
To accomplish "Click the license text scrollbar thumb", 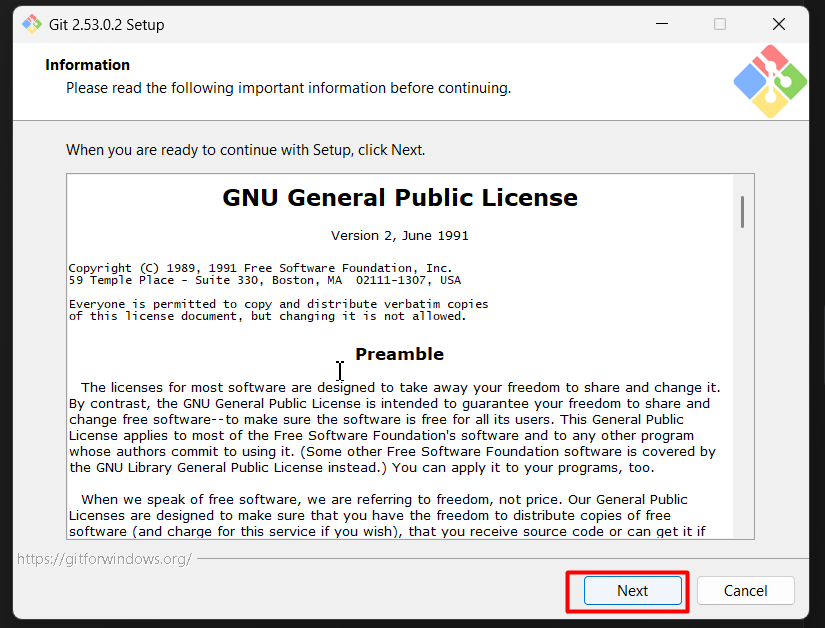I will tap(742, 212).
